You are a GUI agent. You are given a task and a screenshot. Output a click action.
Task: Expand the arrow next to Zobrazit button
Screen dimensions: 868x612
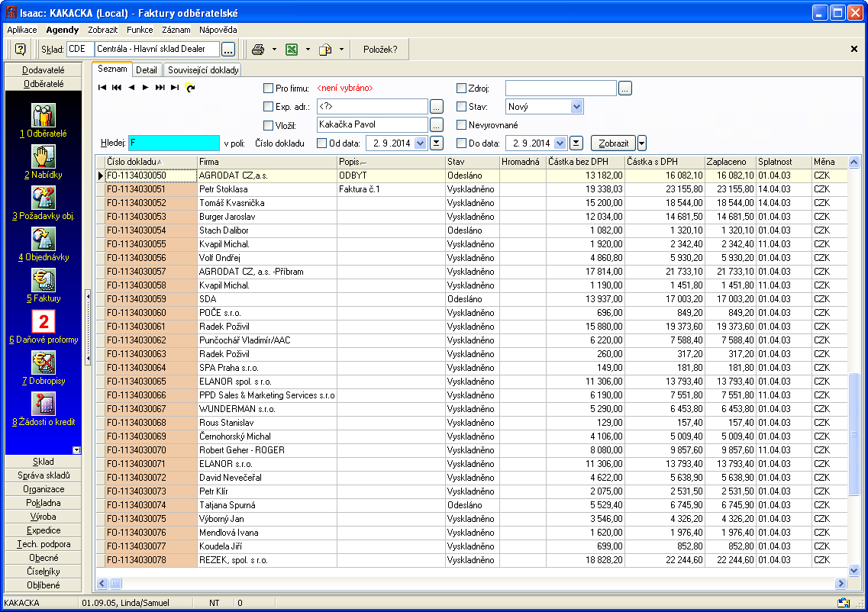coord(642,143)
